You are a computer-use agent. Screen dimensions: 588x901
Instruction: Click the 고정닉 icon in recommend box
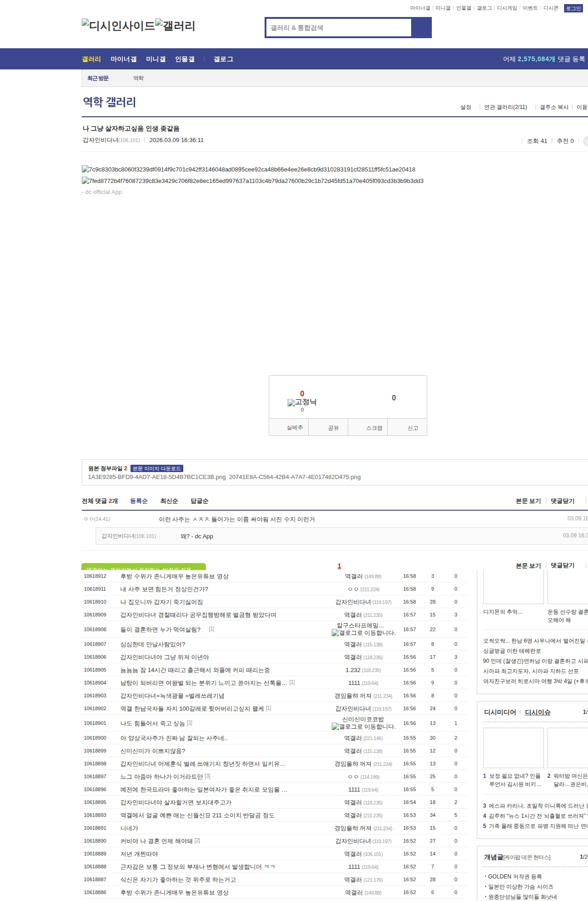pyautogui.click(x=301, y=402)
